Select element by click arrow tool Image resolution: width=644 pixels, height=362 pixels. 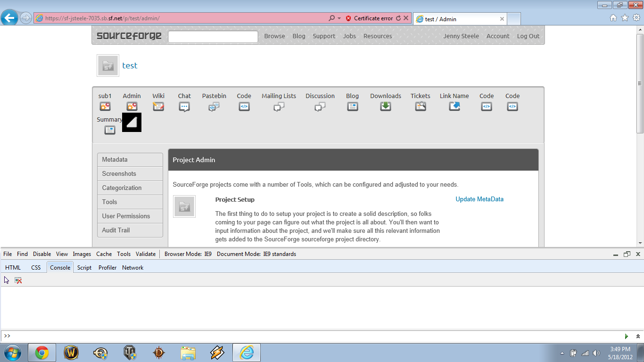7,280
